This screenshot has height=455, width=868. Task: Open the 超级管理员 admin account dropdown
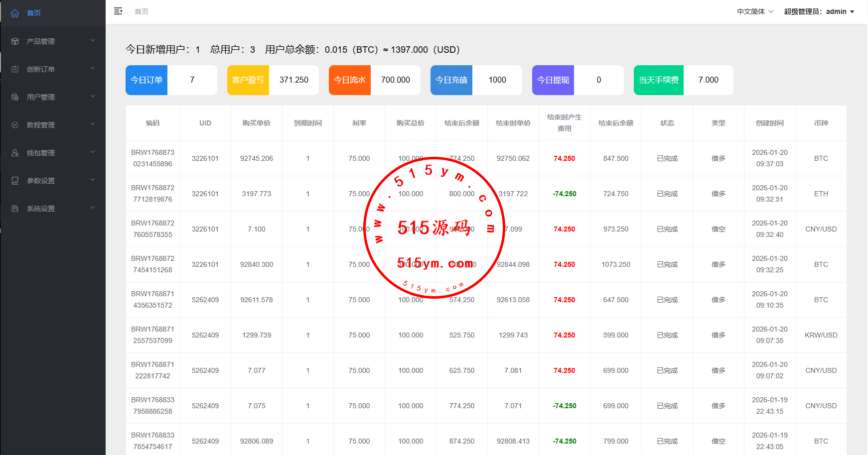coord(819,11)
